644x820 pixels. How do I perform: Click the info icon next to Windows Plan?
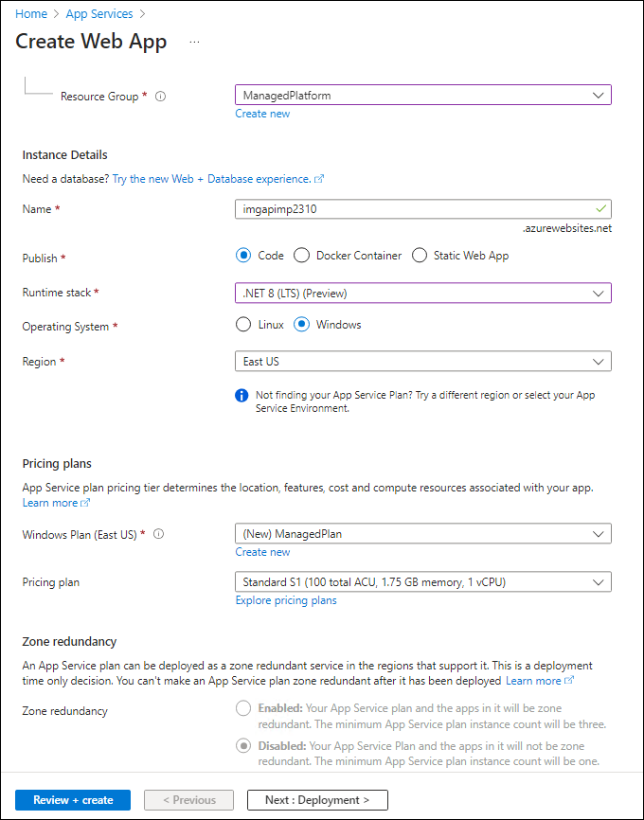pos(158,534)
